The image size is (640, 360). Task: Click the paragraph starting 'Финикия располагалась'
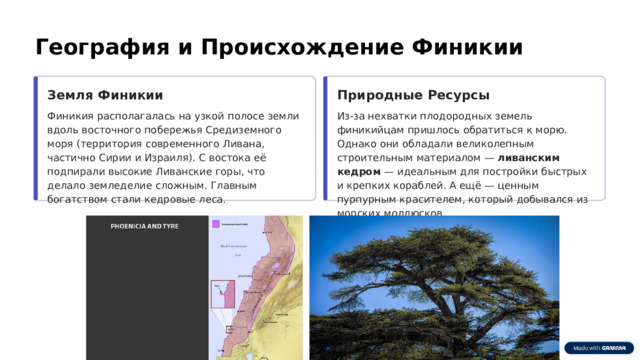click(x=173, y=158)
